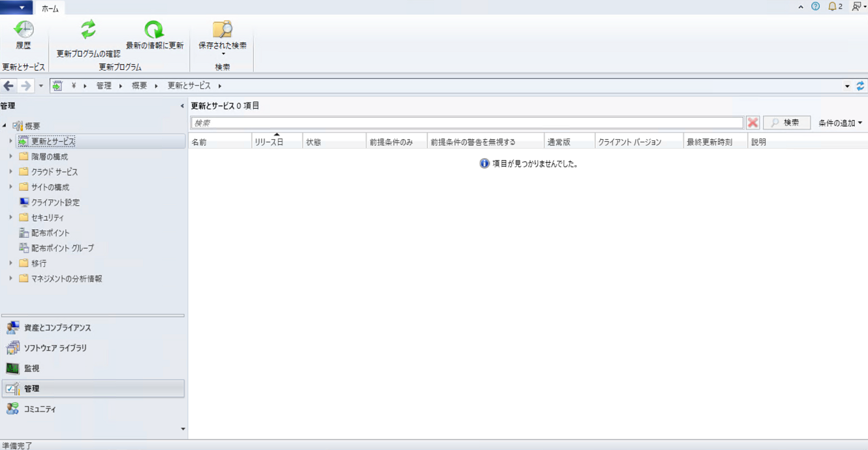Go back with the navigation arrow
Image resolution: width=868 pixels, height=450 pixels.
tap(8, 86)
